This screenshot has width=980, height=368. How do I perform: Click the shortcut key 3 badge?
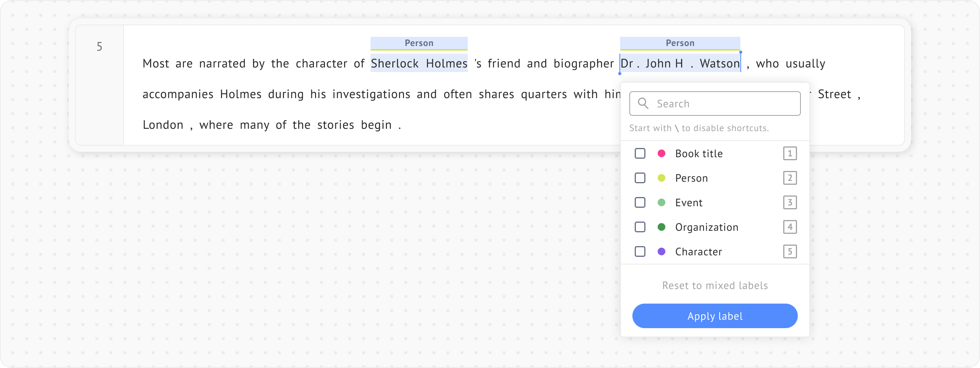pyautogui.click(x=790, y=202)
